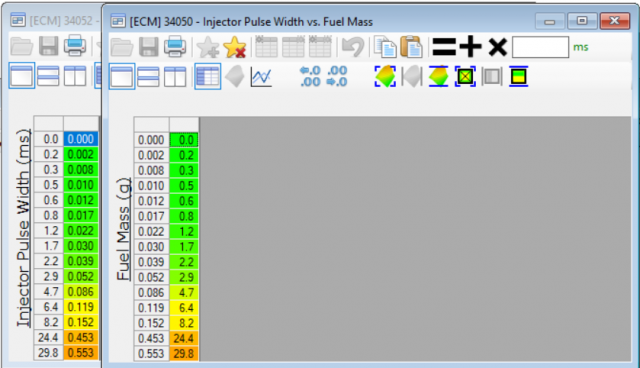Viewport: 640px width, 368px height.
Task: Click the ms value input field
Action: [x=540, y=47]
